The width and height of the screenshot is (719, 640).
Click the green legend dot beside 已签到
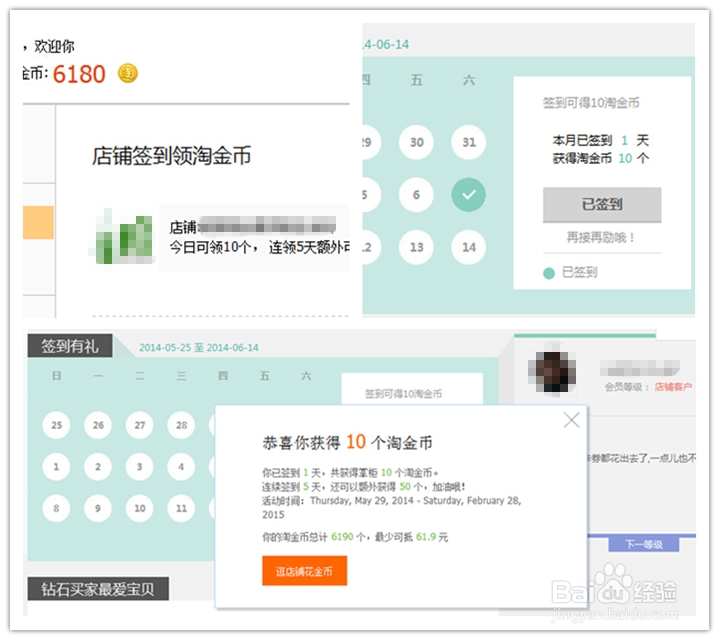[x=549, y=273]
